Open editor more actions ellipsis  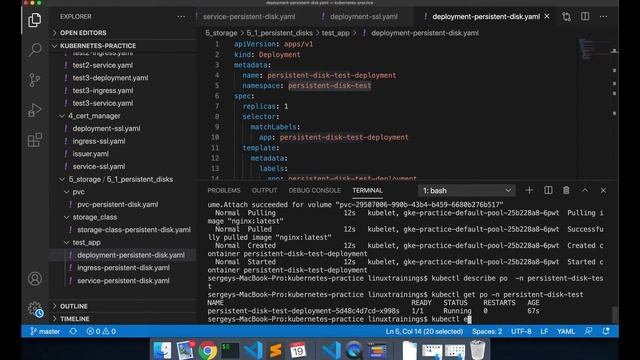(x=603, y=17)
